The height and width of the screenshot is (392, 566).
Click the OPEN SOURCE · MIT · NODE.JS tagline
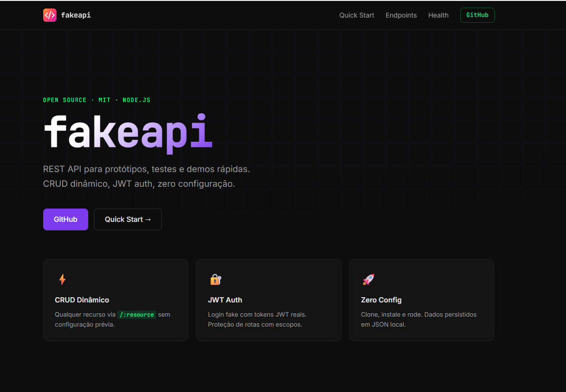point(97,100)
